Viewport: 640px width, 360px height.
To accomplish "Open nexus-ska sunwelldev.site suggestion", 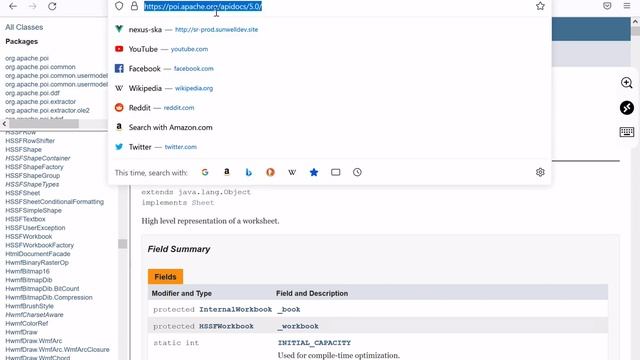I will (x=216, y=29).
